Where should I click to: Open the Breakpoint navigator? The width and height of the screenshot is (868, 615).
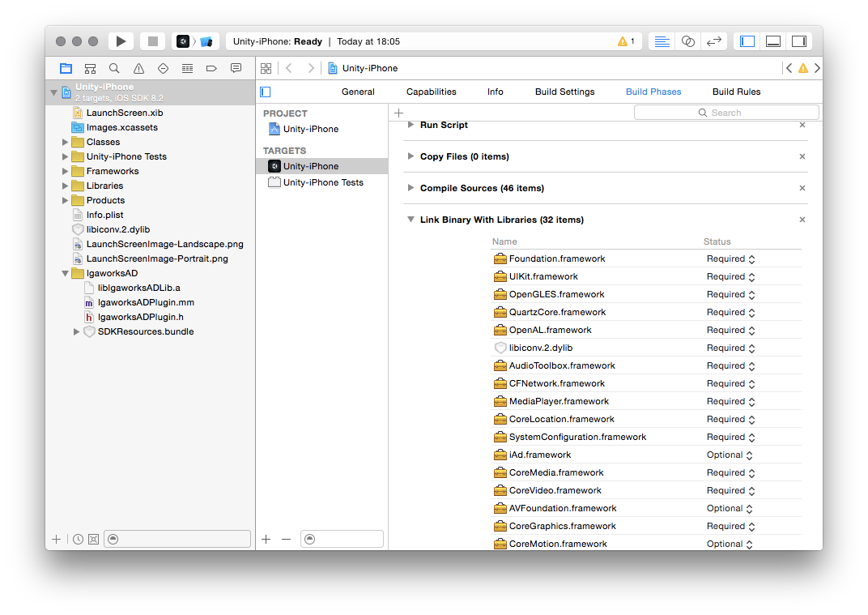click(x=211, y=68)
